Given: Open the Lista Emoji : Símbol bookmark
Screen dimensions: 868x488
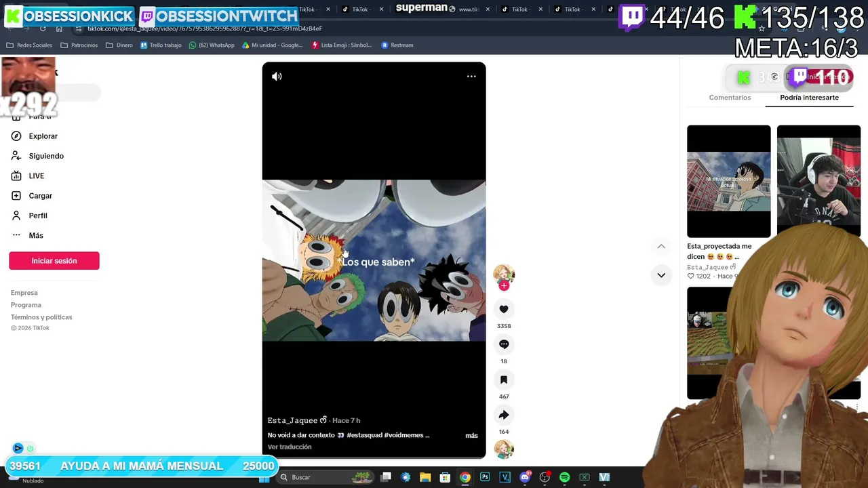Looking at the screenshot, I should point(342,45).
